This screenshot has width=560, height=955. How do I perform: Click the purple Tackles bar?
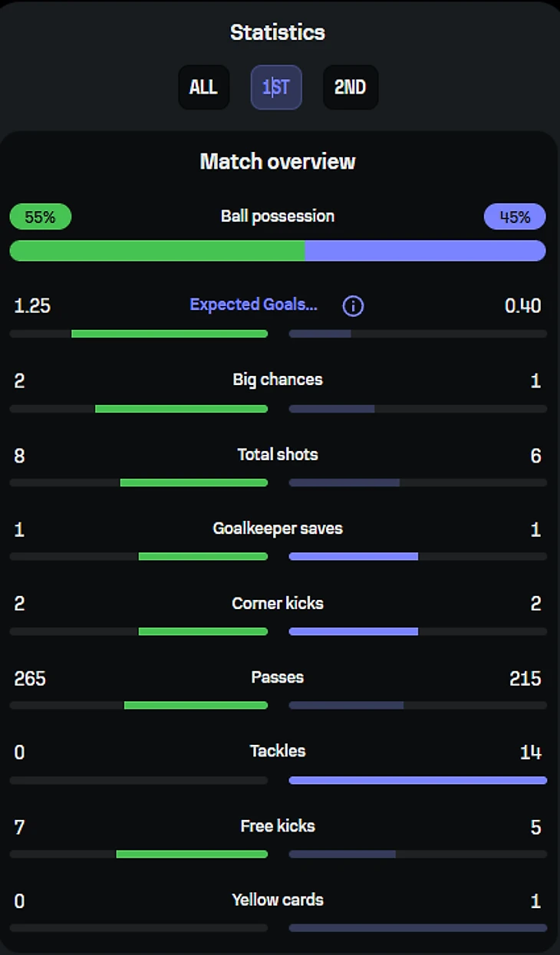click(x=418, y=780)
